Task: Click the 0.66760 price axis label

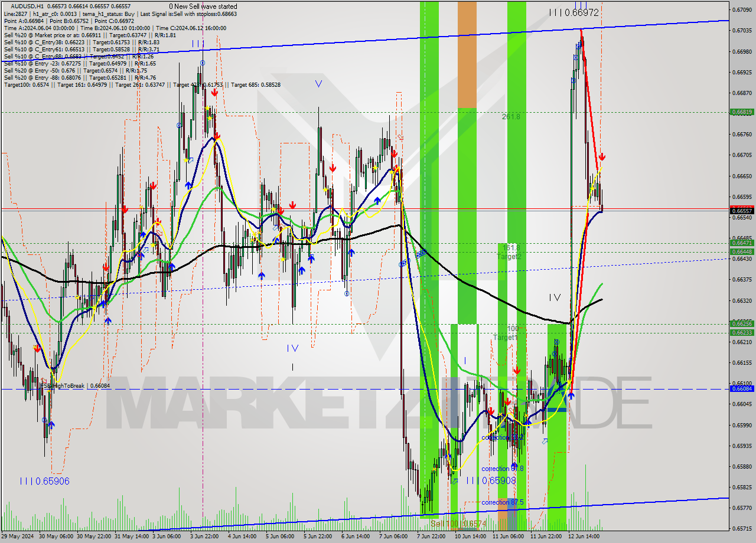Action: [x=742, y=134]
